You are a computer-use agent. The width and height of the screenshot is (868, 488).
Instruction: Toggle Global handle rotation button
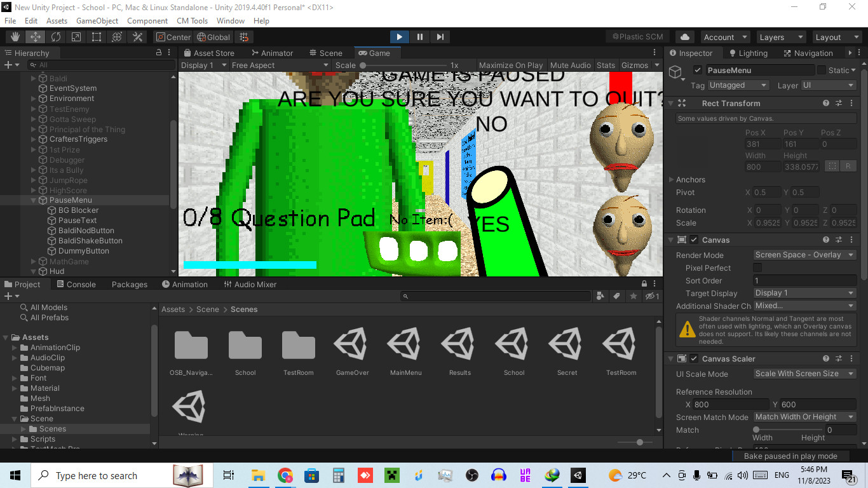tap(214, 37)
